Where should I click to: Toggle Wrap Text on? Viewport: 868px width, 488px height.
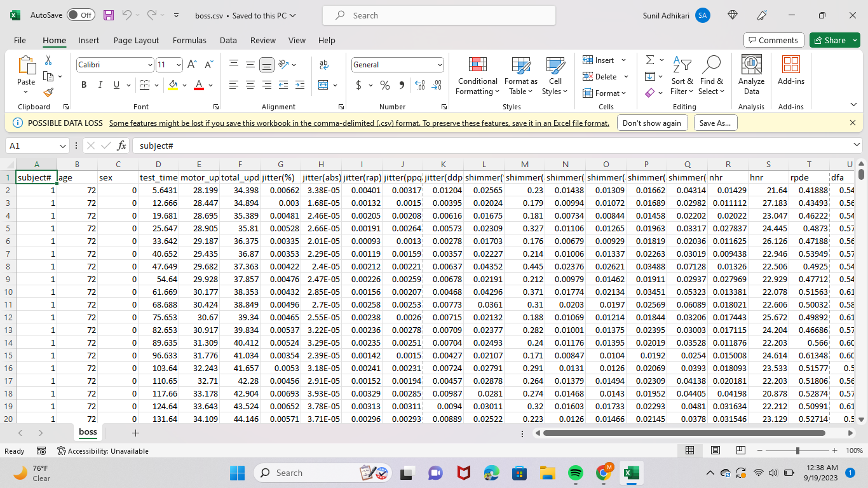point(325,64)
